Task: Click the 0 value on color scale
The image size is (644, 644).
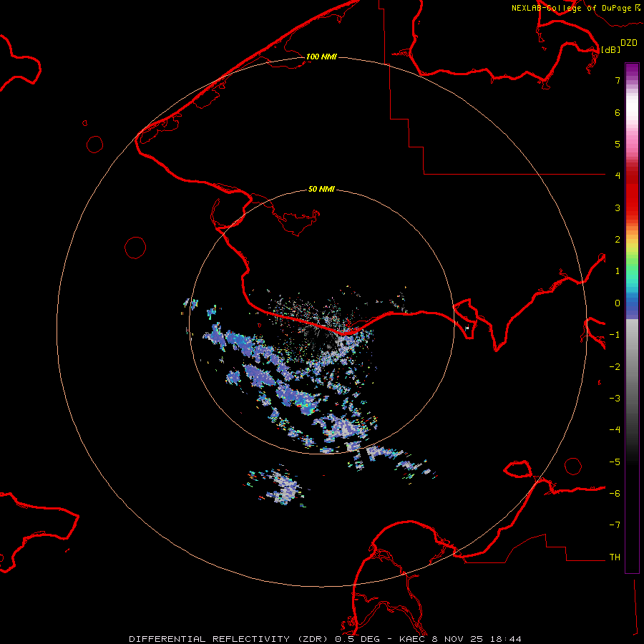Action: coord(618,303)
